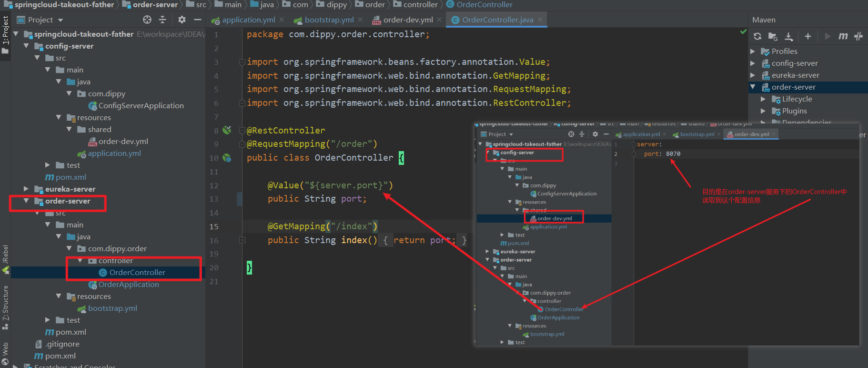The width and height of the screenshot is (868, 368).
Task: Hide the Project panel with minus icon
Action: tap(198, 20)
